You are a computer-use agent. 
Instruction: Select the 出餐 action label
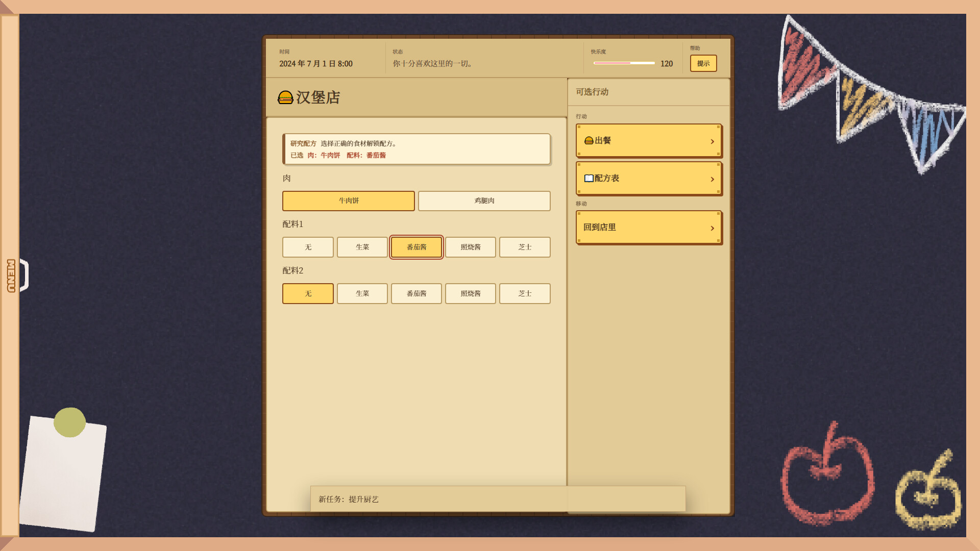tap(603, 140)
